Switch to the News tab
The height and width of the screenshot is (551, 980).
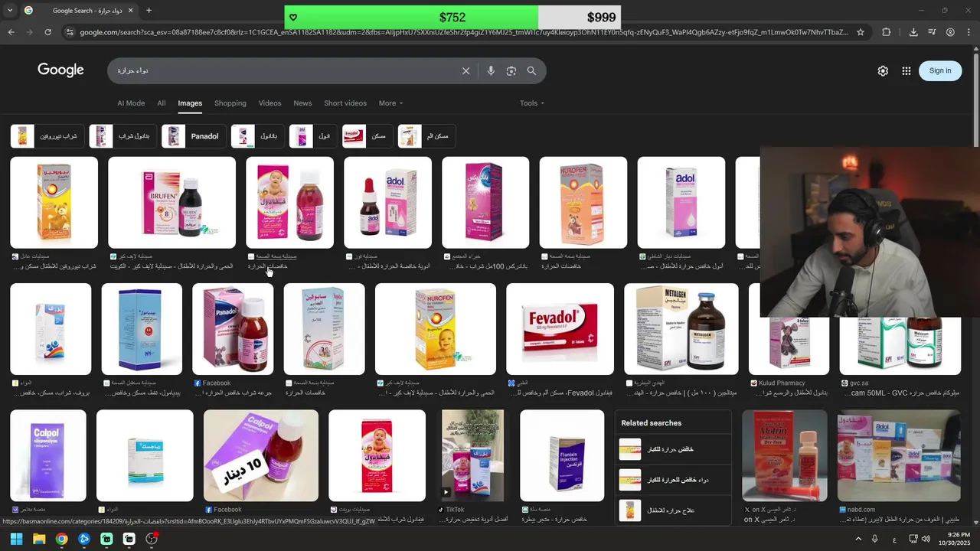[302, 103]
